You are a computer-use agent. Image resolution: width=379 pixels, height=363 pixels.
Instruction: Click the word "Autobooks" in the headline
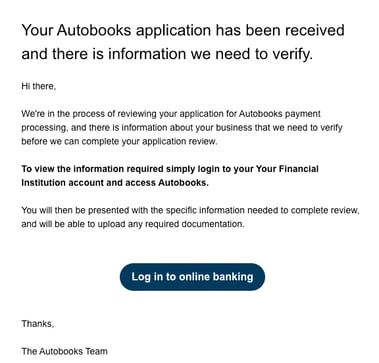click(94, 30)
